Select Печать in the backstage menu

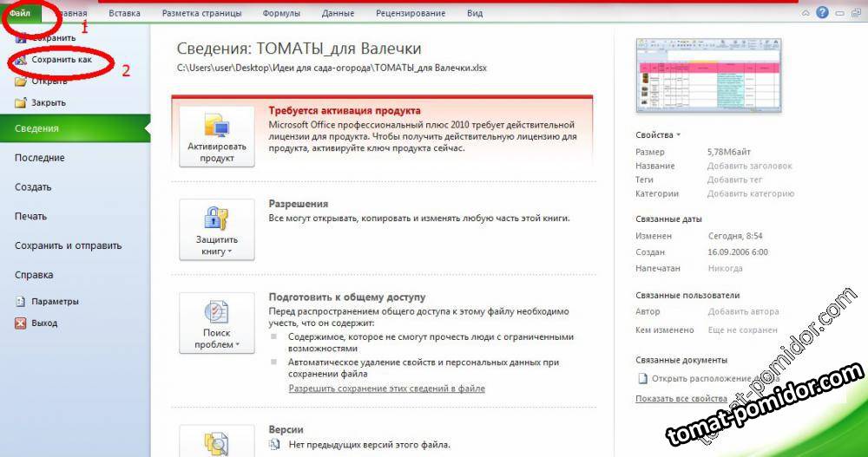click(31, 216)
